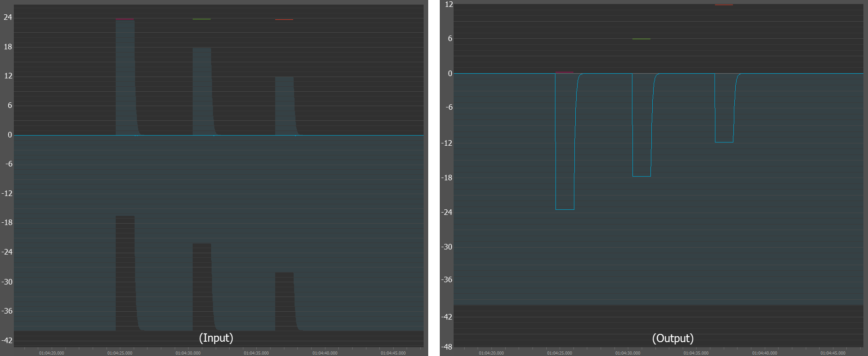Click the (Input) graph label
Screen dimensions: 868x356
(x=216, y=338)
